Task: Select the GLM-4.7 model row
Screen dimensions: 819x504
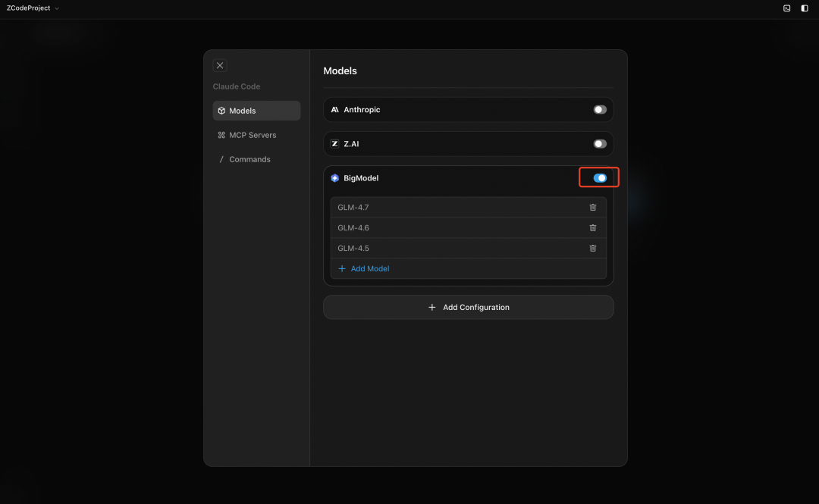Action: click(469, 208)
